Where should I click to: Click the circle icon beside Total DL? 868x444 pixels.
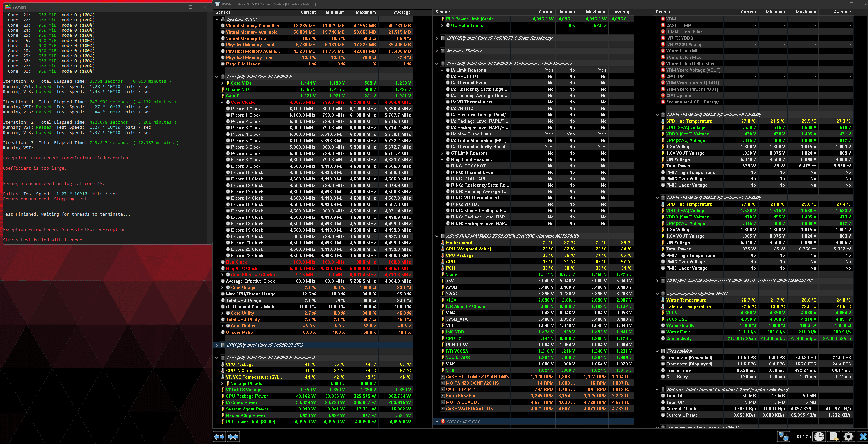663,396
